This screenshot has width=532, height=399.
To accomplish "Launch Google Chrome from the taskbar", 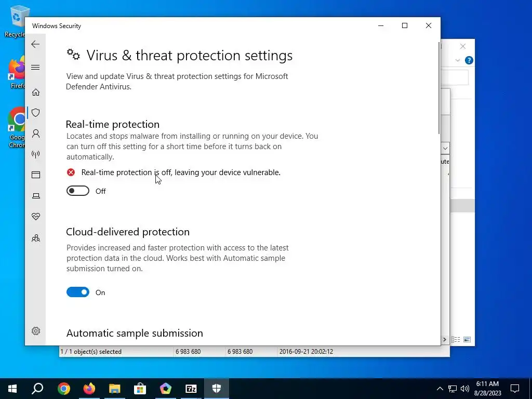I will pos(64,389).
